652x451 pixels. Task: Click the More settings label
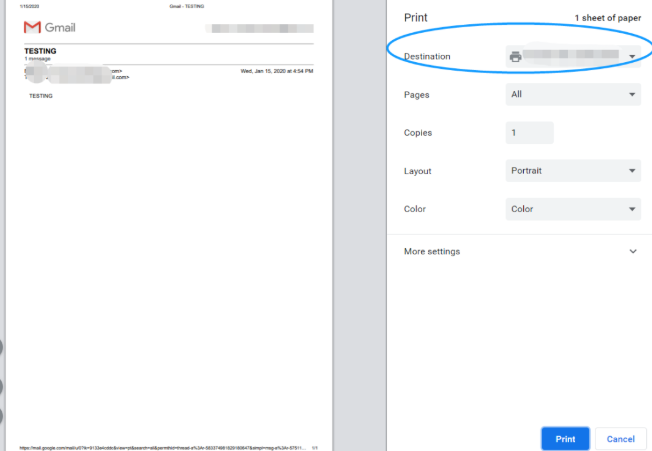432,251
